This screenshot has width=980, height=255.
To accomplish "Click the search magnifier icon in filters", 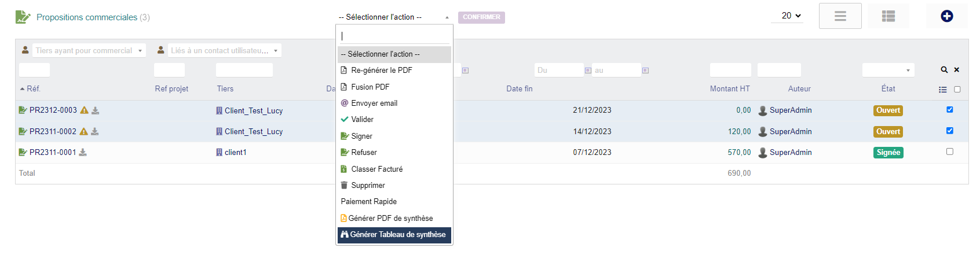I will (944, 70).
